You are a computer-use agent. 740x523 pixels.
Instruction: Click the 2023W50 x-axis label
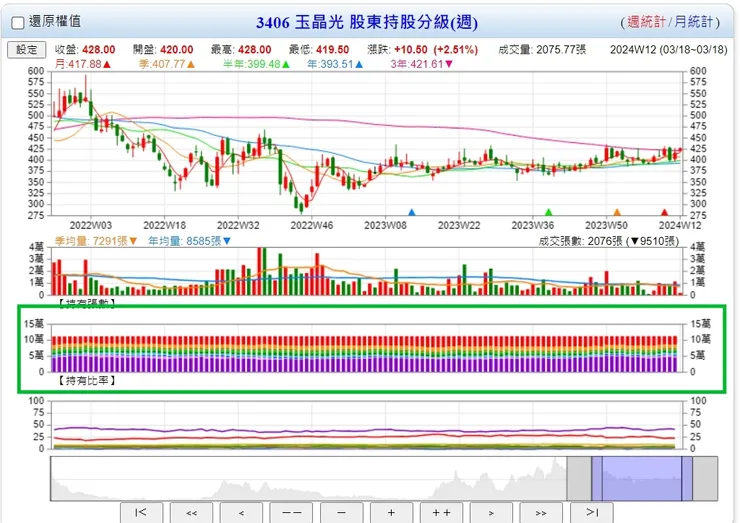(x=606, y=225)
